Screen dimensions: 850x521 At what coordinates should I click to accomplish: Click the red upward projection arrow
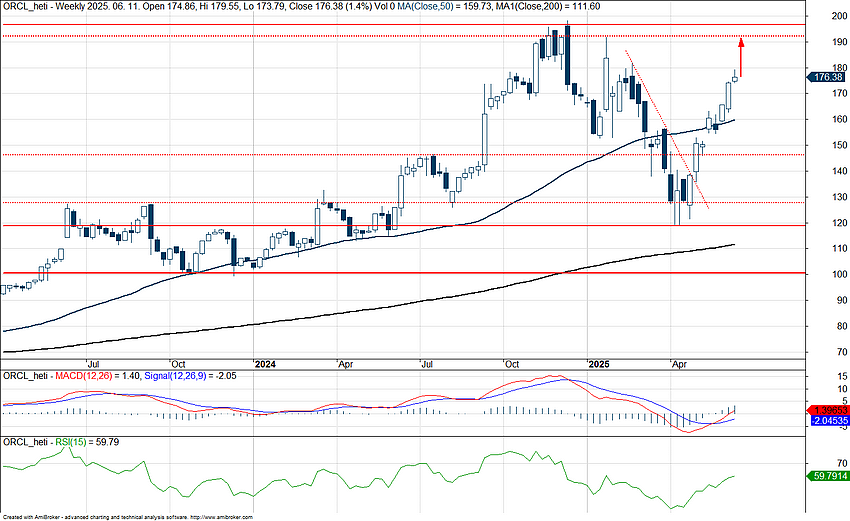[741, 55]
